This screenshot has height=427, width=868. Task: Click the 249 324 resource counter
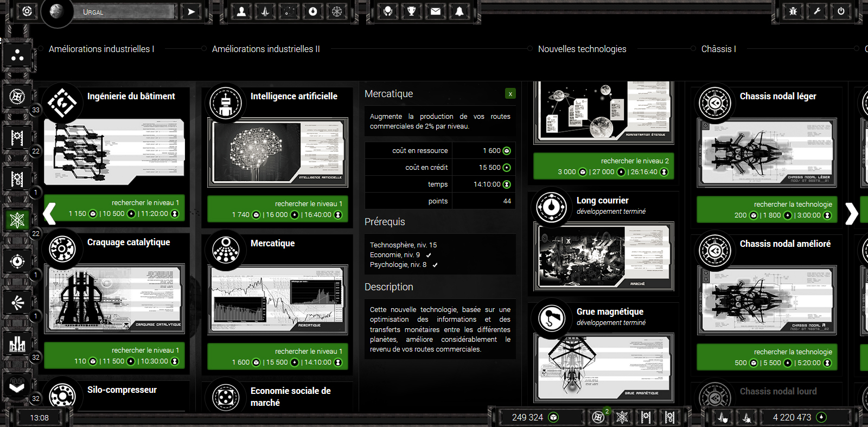(x=535, y=417)
